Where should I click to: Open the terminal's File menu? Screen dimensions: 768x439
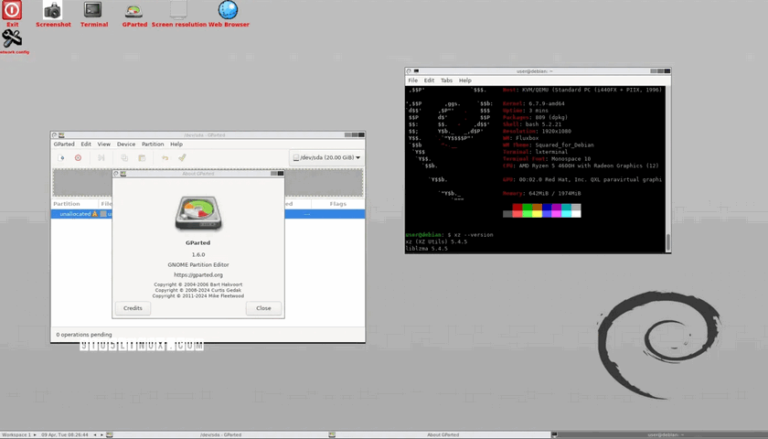[x=413, y=80]
